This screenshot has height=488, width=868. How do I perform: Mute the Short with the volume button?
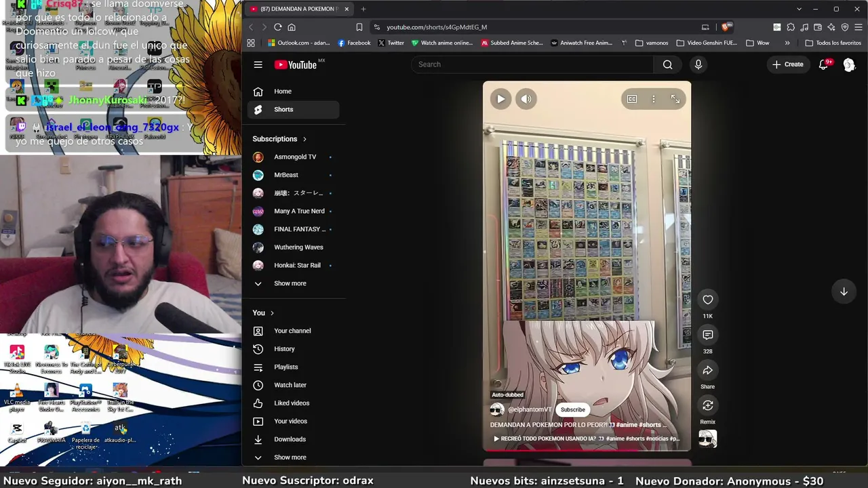coord(526,99)
